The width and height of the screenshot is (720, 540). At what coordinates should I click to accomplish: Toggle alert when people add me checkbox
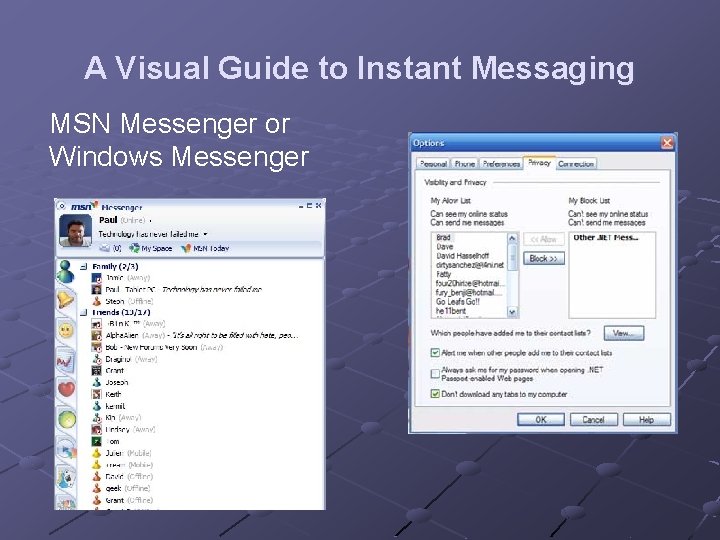click(x=435, y=353)
